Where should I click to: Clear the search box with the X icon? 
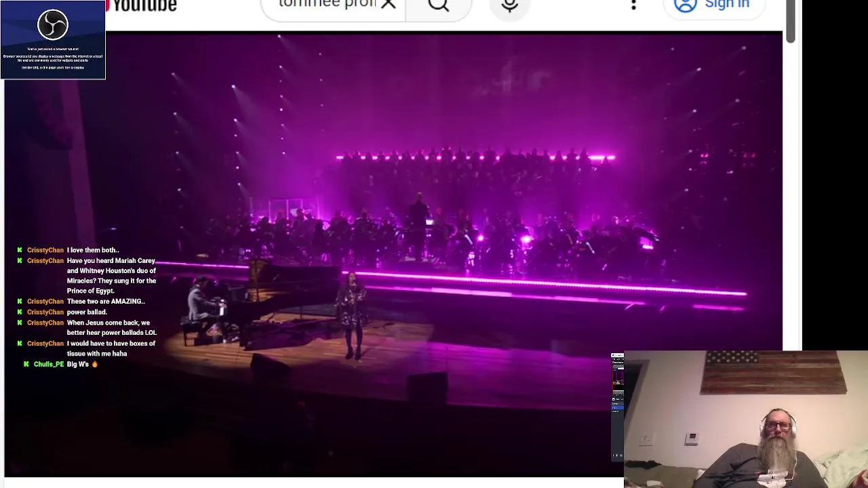coord(388,5)
